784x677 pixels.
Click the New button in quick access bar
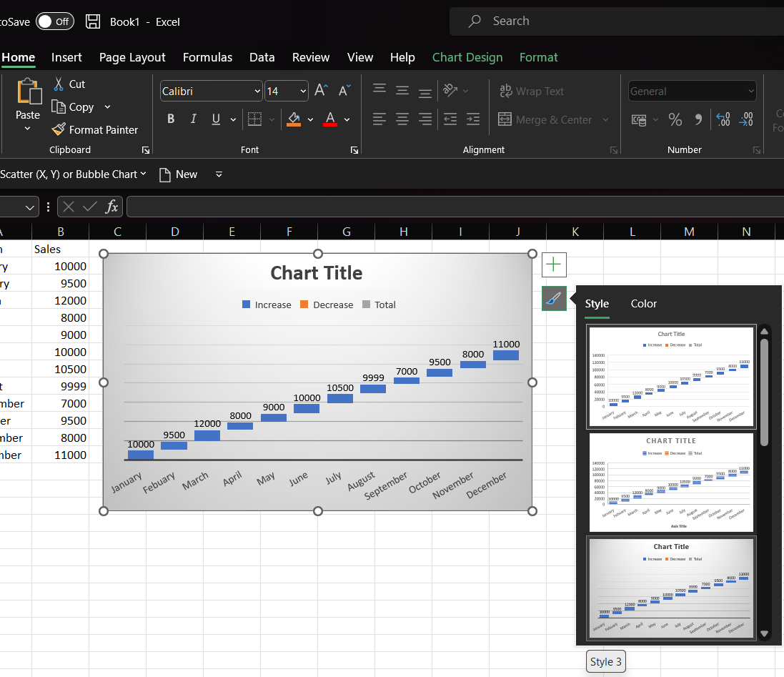coord(178,174)
